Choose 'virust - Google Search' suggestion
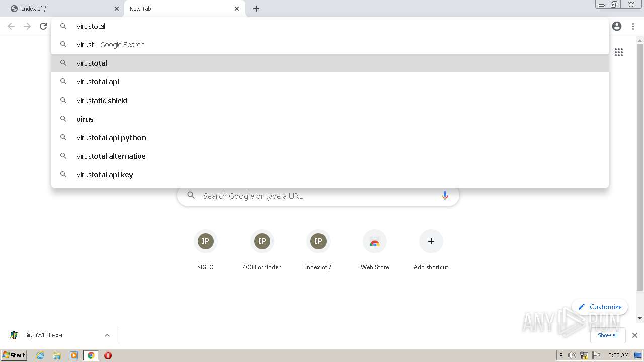 [330, 45]
